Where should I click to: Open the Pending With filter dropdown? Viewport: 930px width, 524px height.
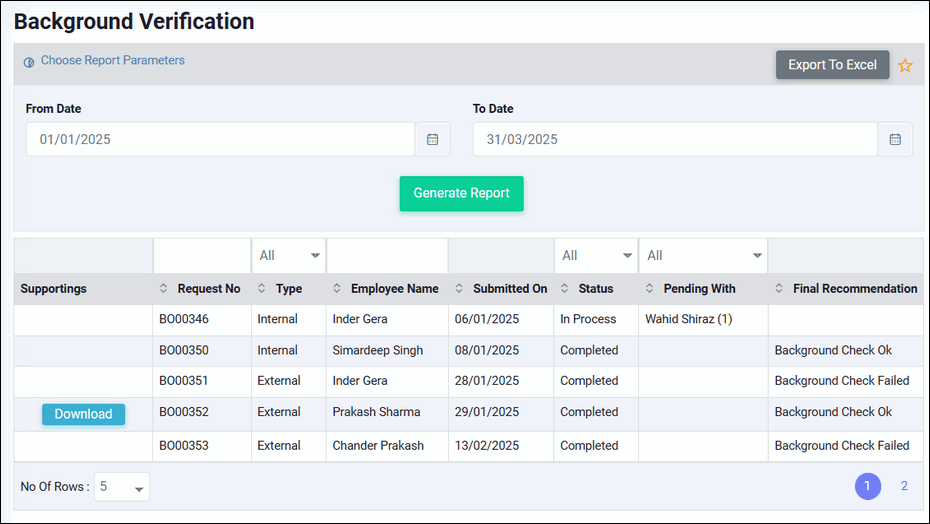[703, 256]
